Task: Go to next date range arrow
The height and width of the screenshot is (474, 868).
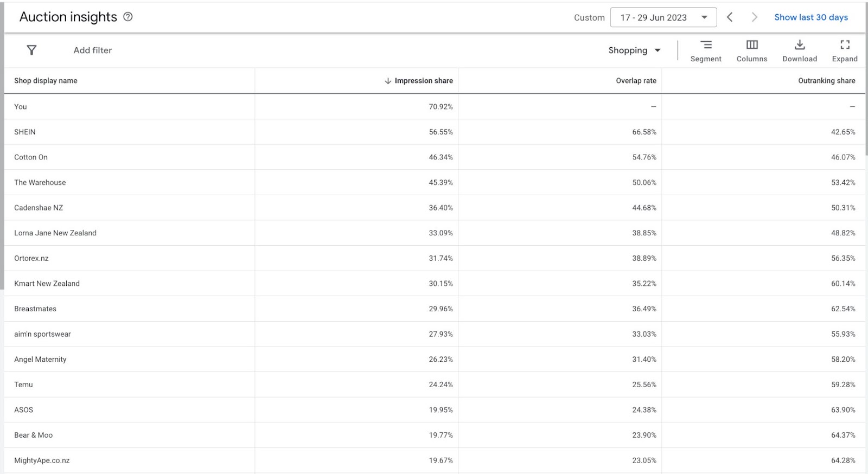Action: click(754, 17)
